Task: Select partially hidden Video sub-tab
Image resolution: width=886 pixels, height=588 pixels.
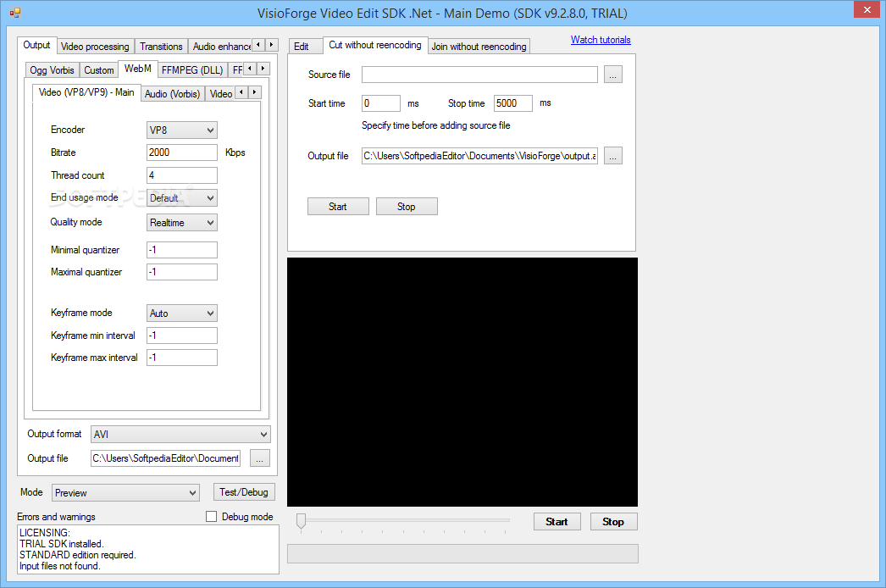Action: click(220, 94)
